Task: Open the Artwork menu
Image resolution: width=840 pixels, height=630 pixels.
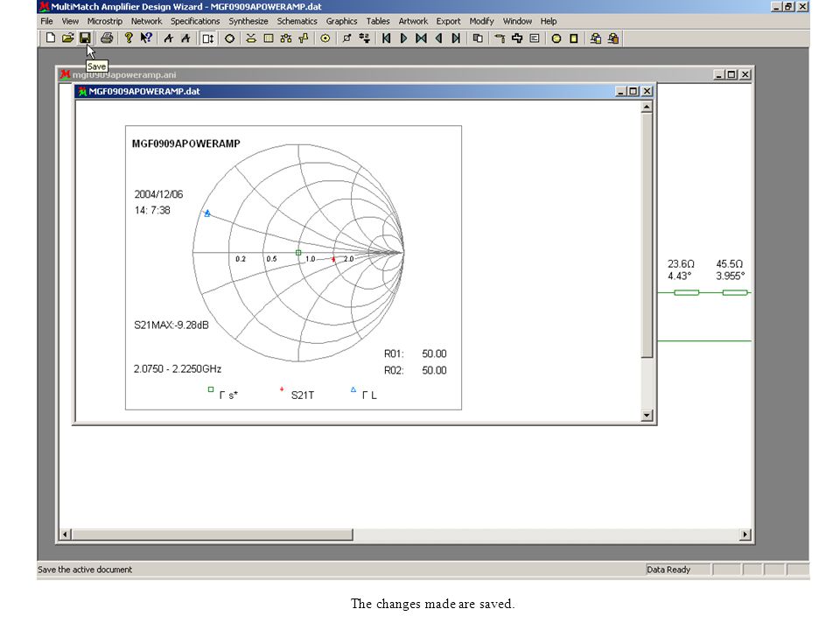Action: click(x=413, y=21)
